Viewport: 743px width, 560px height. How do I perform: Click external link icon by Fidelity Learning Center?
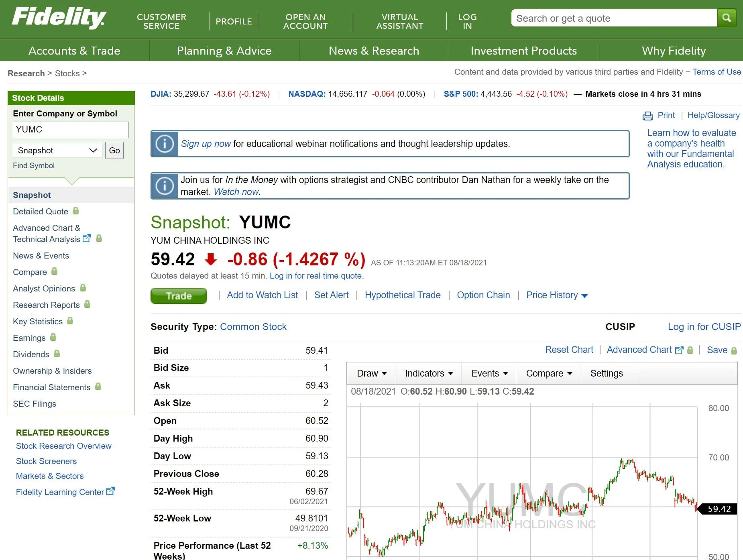click(x=110, y=491)
